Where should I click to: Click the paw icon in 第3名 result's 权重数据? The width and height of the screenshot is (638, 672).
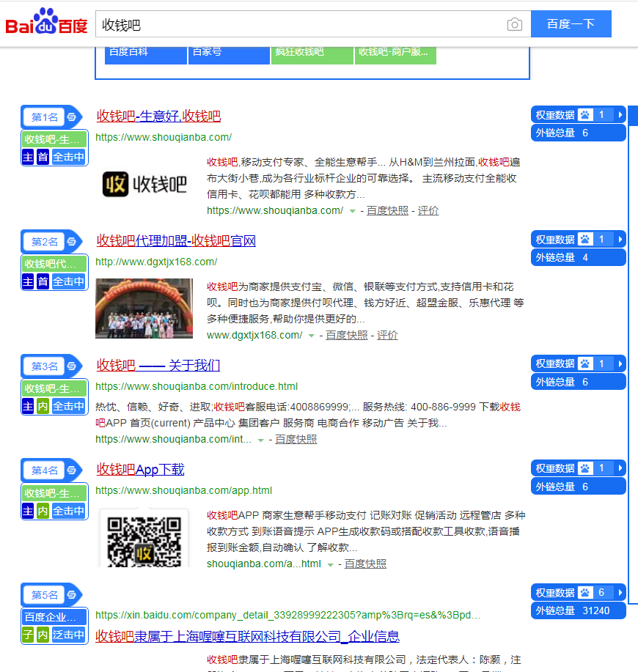[x=585, y=364]
